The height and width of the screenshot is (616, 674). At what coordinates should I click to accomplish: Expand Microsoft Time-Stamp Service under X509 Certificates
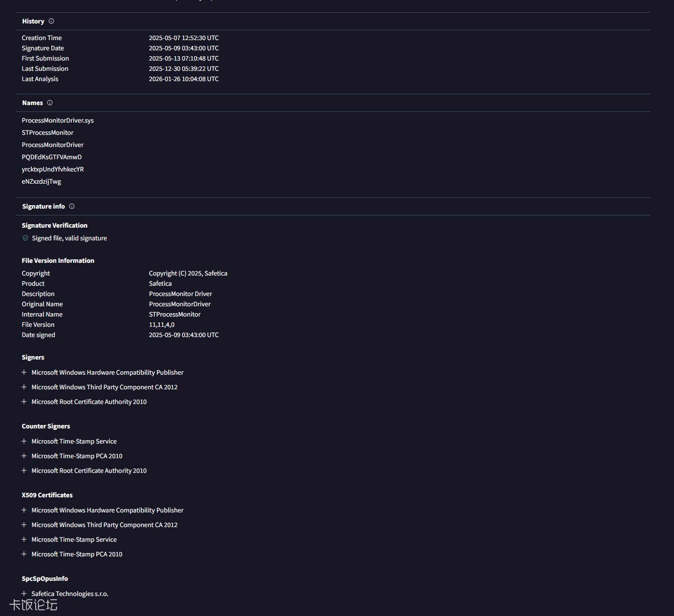(24, 540)
